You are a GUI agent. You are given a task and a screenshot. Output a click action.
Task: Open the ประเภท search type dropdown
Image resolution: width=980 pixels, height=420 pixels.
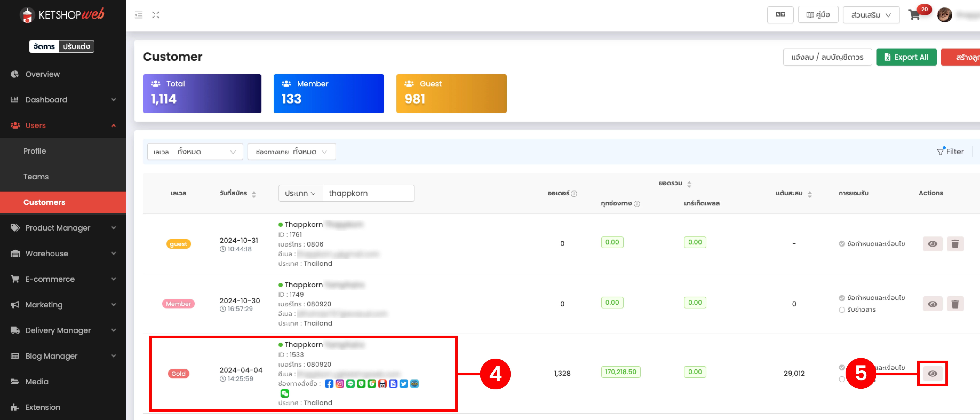click(301, 193)
